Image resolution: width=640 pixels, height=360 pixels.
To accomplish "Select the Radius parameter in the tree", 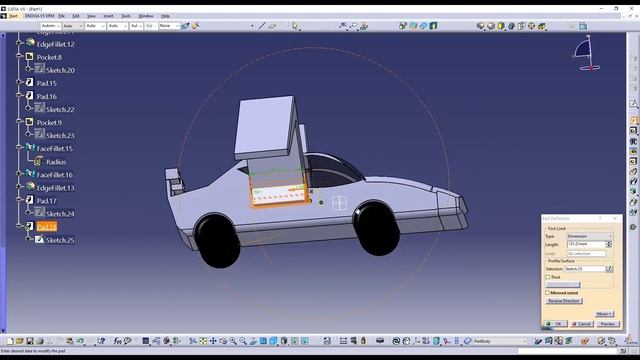I will (56, 162).
